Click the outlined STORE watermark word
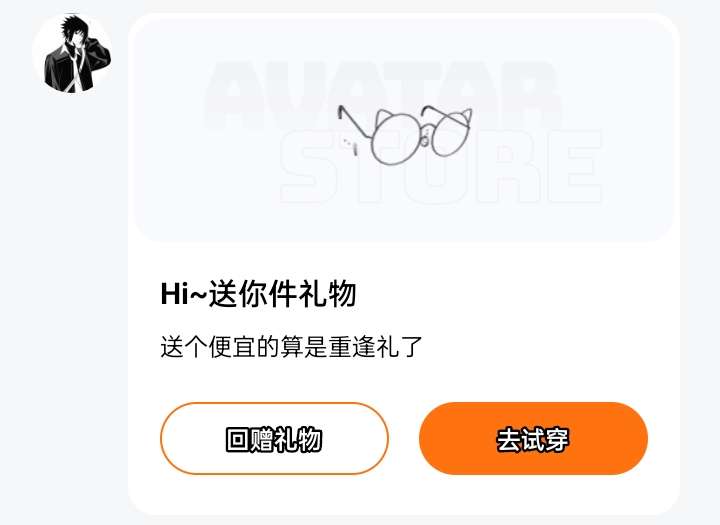This screenshot has width=720, height=525. [x=441, y=167]
